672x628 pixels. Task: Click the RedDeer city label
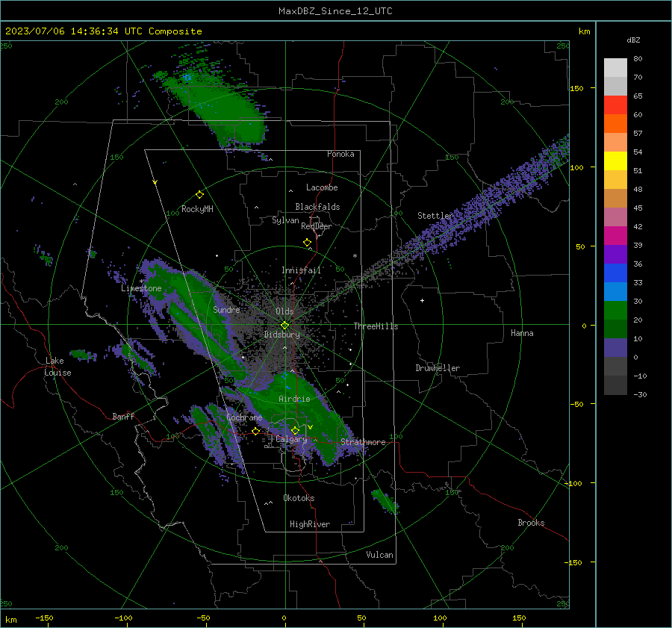pos(317,226)
